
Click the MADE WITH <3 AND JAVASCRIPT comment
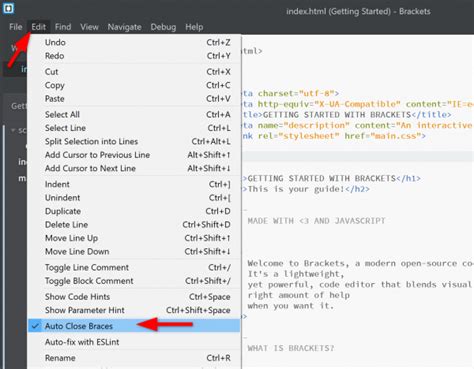coord(316,221)
